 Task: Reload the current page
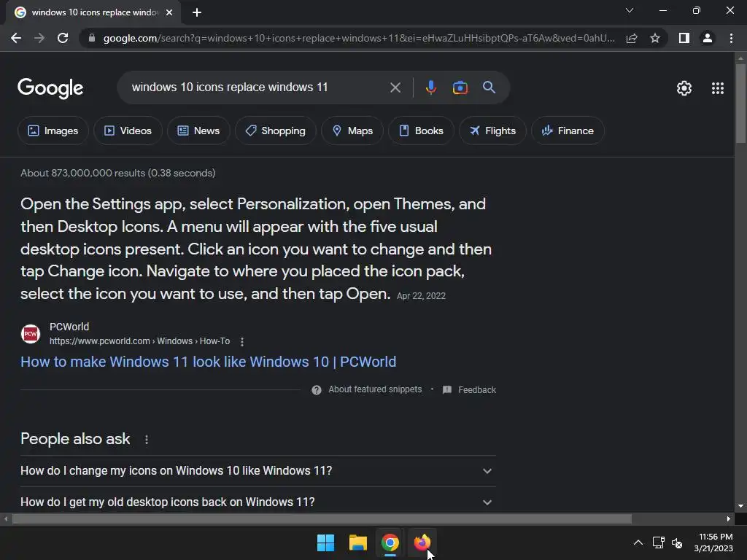[63, 38]
